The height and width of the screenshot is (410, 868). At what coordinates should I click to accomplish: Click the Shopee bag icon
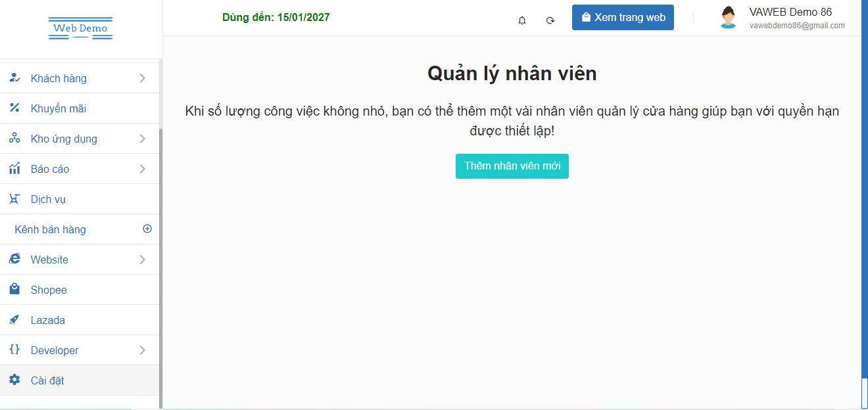tap(14, 290)
